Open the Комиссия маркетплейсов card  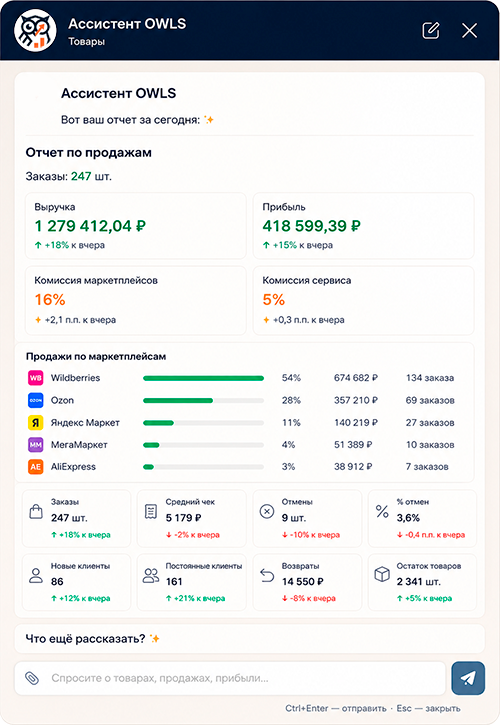click(136, 300)
